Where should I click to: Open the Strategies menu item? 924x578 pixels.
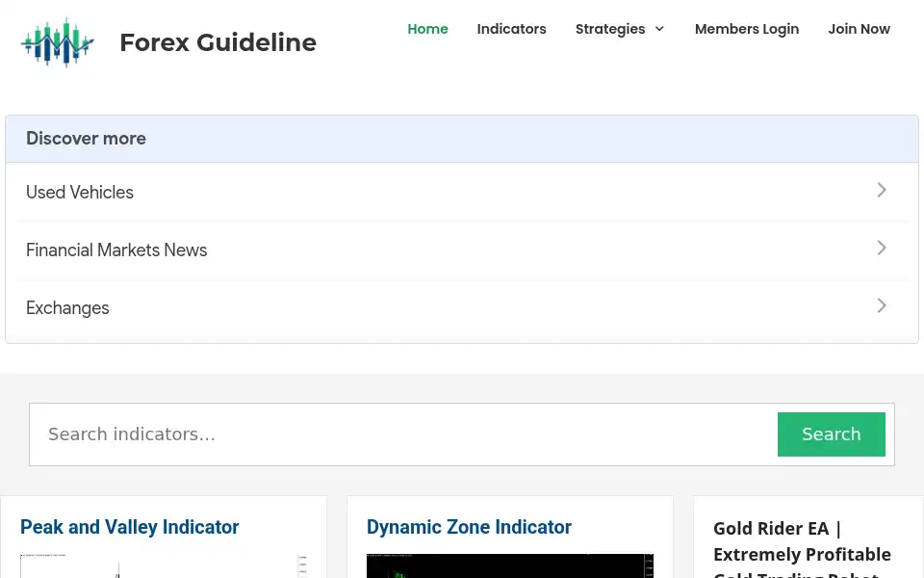610,29
